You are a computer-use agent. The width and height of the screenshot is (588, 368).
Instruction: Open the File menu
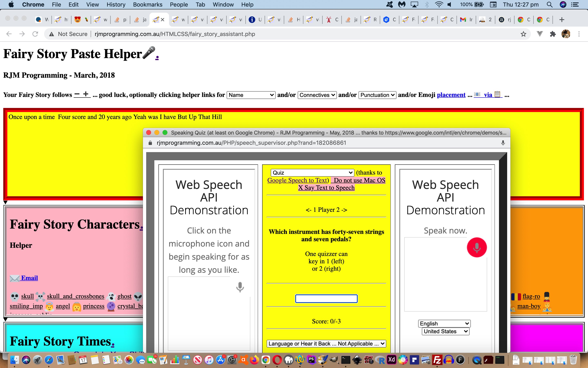coord(56,5)
